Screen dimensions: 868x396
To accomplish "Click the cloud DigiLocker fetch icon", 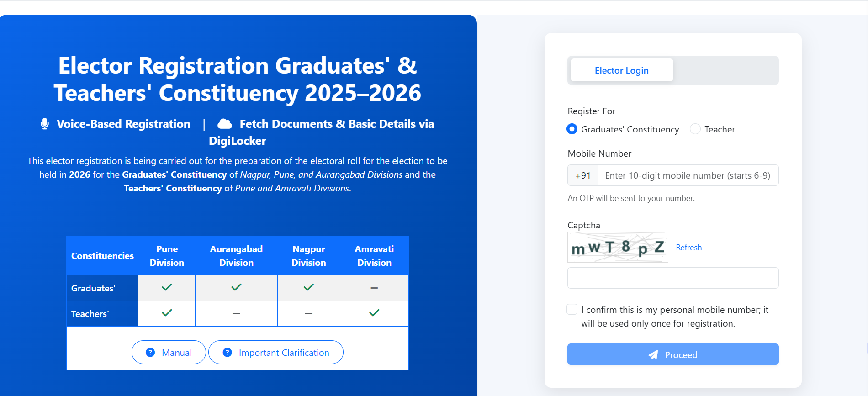I will (x=224, y=124).
